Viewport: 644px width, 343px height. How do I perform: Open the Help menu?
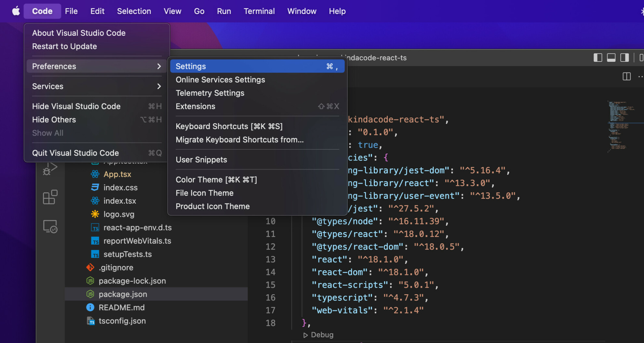pyautogui.click(x=337, y=11)
